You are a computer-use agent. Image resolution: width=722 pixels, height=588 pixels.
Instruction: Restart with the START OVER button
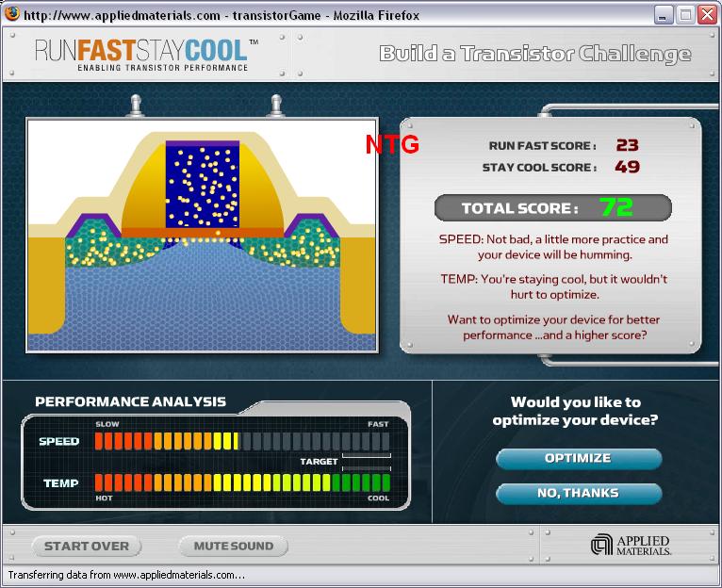click(87, 547)
